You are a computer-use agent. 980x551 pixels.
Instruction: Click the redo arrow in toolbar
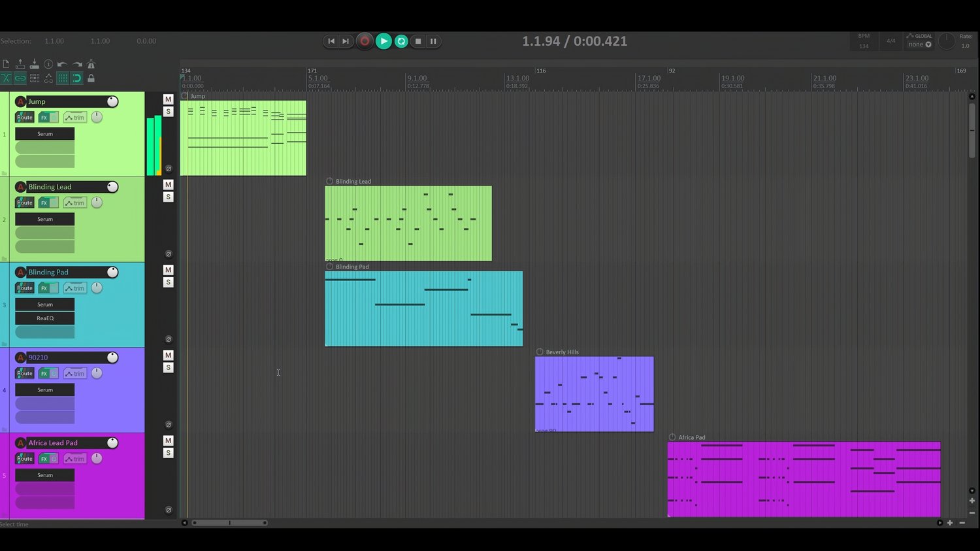tap(77, 64)
